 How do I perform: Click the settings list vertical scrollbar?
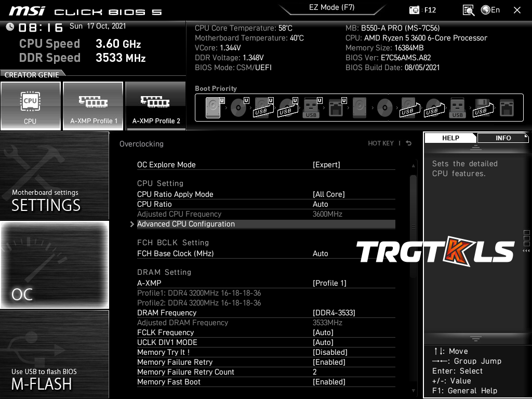(414, 223)
